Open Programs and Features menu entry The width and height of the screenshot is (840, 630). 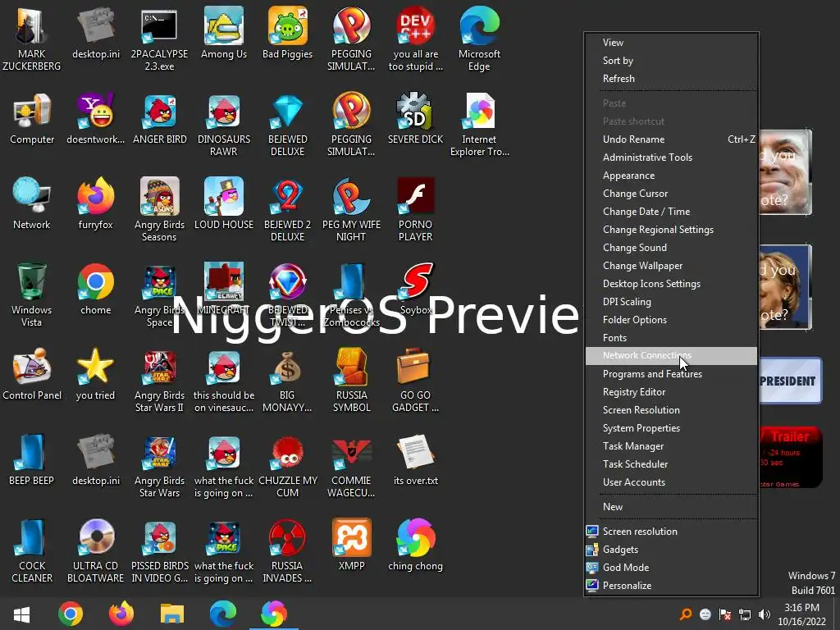click(671, 374)
